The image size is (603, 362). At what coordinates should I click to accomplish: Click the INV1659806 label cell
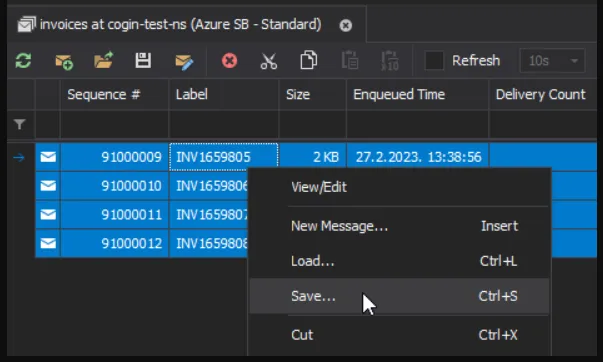(x=209, y=186)
